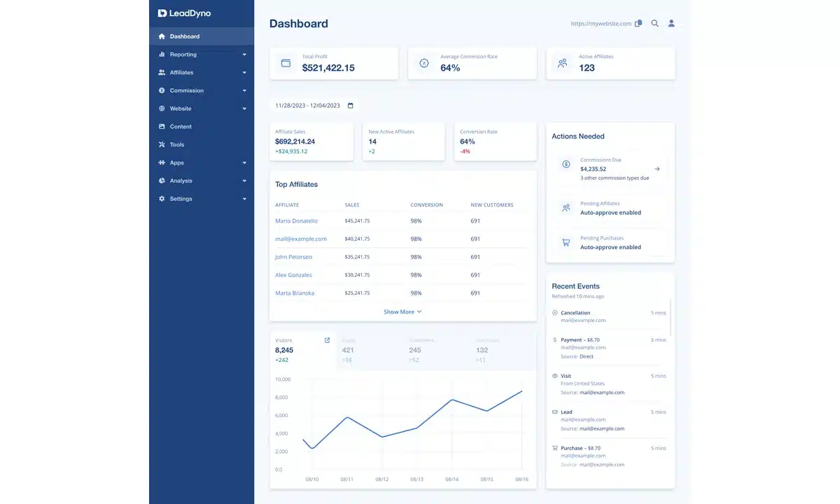840x504 pixels.
Task: Open affiliate mail@example.com in Top Affiliates
Action: point(301,239)
